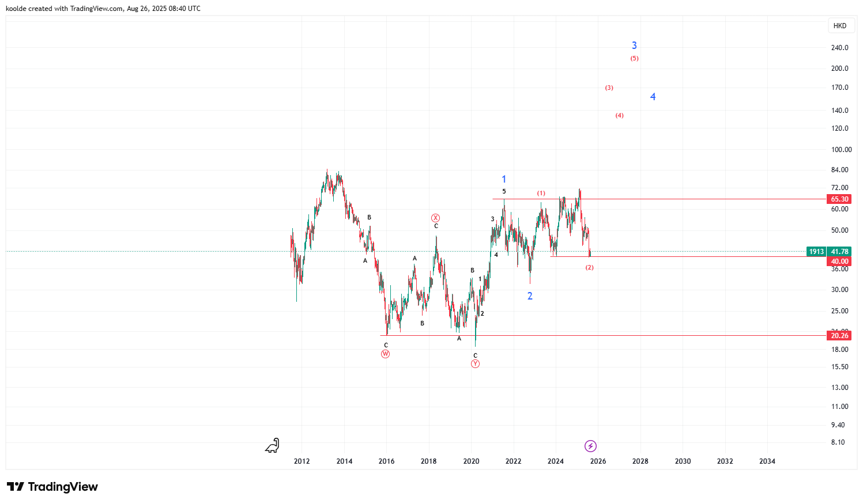Select the red (3) wave label
This screenshot has width=863, height=504.
point(609,88)
